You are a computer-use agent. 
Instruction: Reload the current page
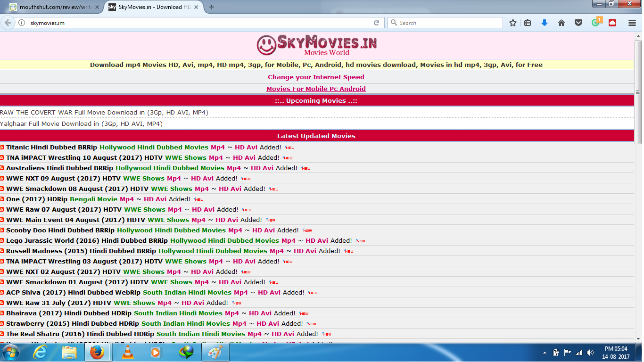[x=376, y=23]
